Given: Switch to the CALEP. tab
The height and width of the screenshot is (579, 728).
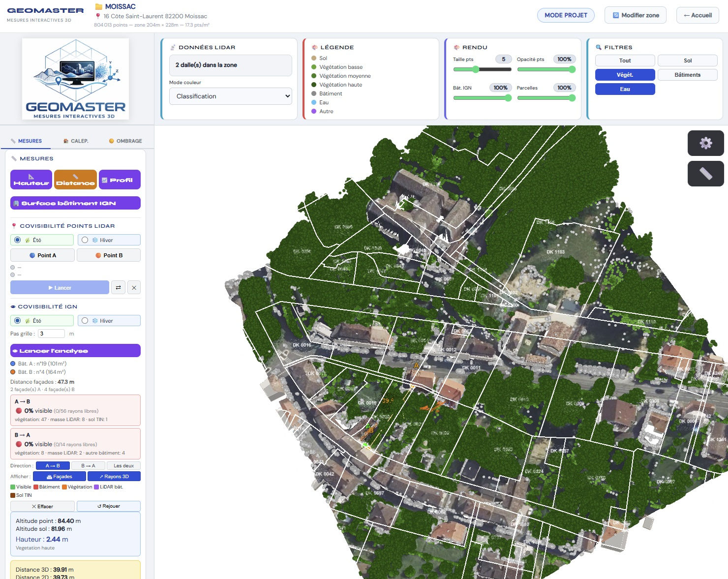Looking at the screenshot, I should (x=76, y=141).
